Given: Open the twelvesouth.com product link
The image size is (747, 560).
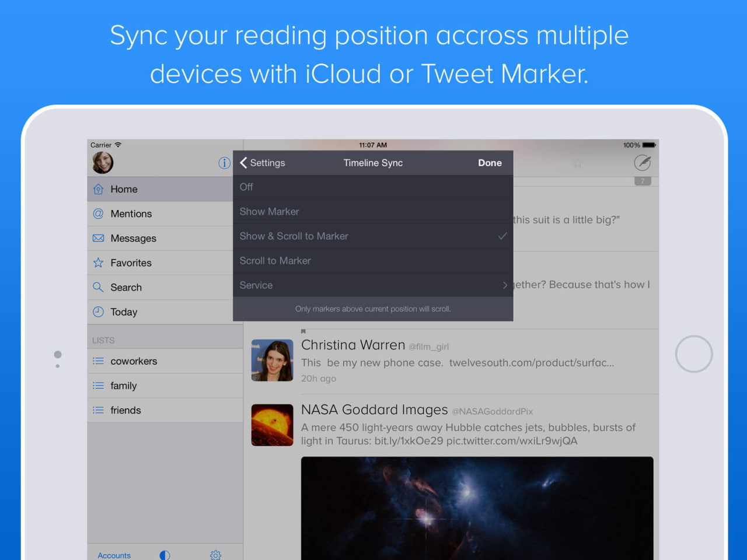Looking at the screenshot, I should [x=532, y=363].
